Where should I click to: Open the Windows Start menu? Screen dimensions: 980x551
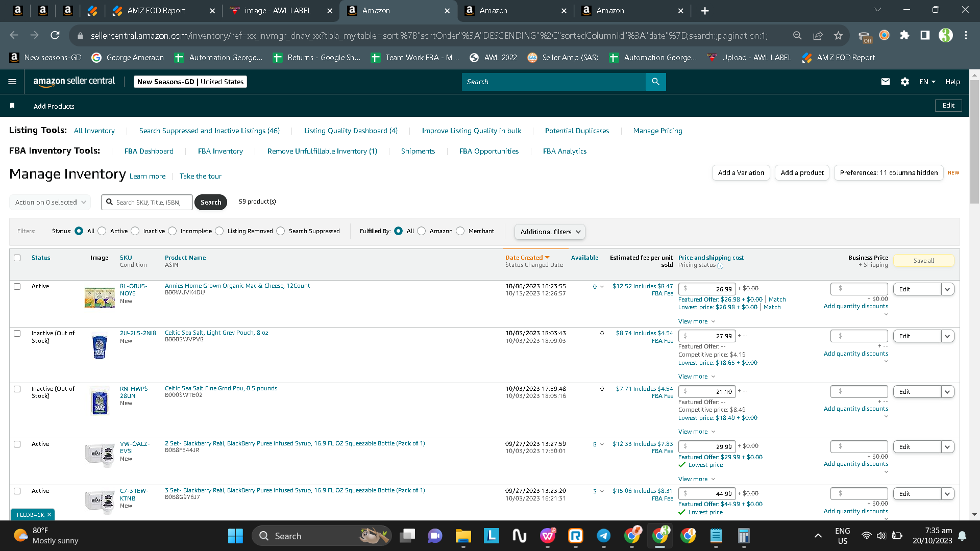235,536
